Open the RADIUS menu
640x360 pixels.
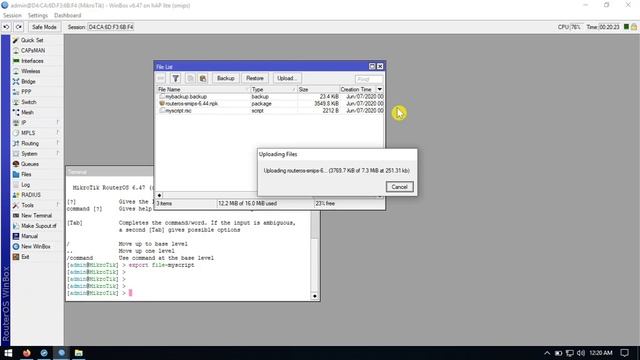pyautogui.click(x=31, y=195)
